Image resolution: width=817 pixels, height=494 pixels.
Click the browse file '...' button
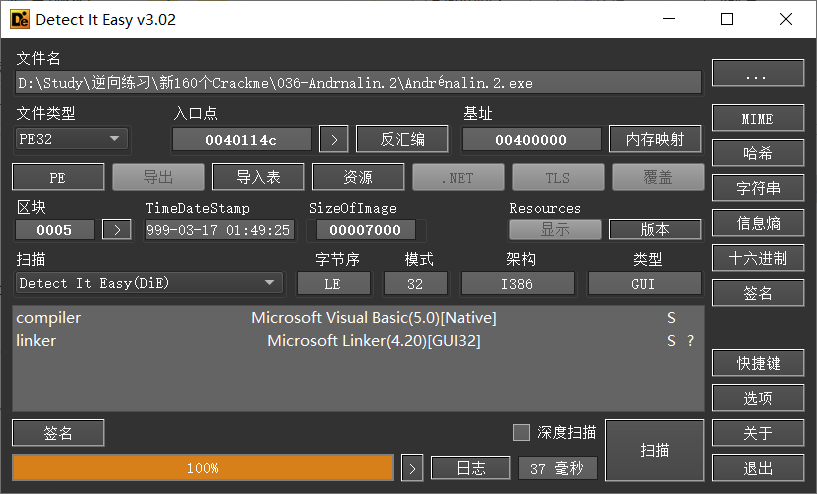757,74
